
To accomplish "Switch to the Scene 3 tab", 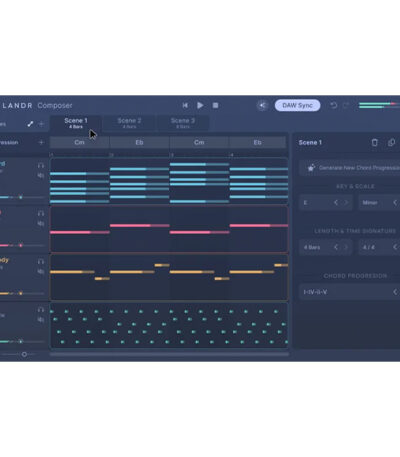I will pyautogui.click(x=183, y=123).
